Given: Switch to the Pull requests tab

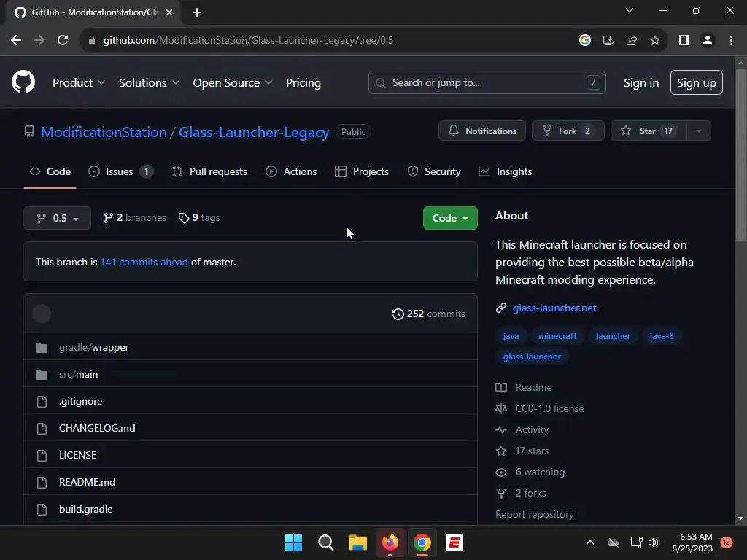Looking at the screenshot, I should coord(209,171).
